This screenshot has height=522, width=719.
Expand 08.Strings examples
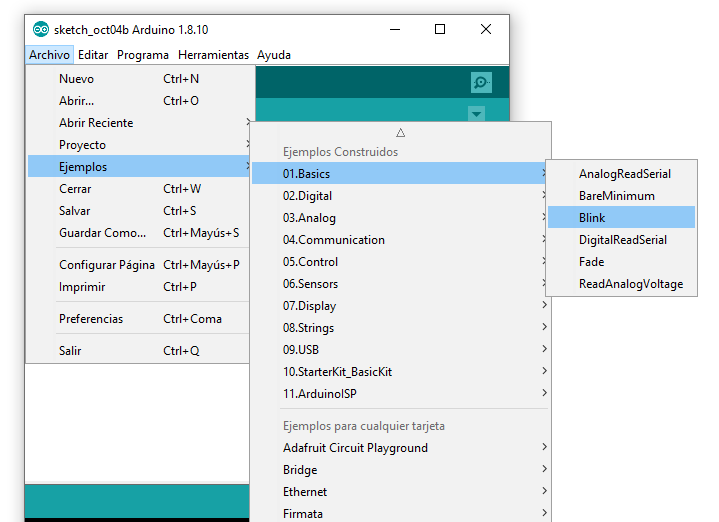401,328
